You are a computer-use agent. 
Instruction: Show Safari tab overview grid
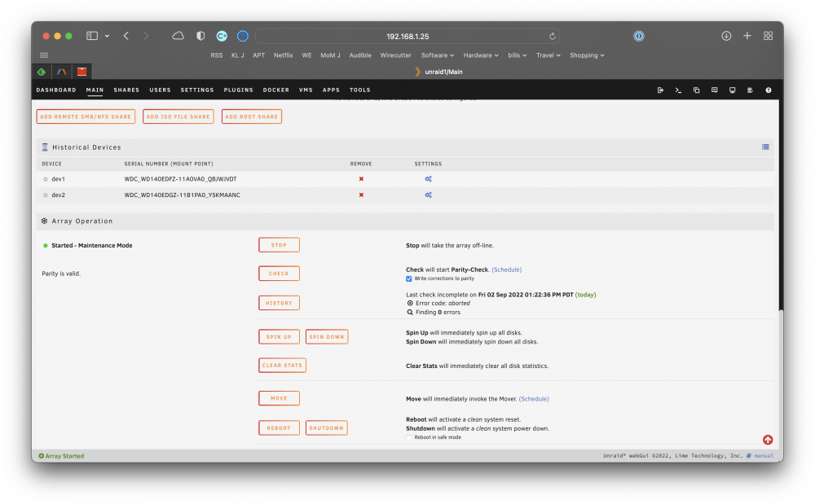(769, 36)
